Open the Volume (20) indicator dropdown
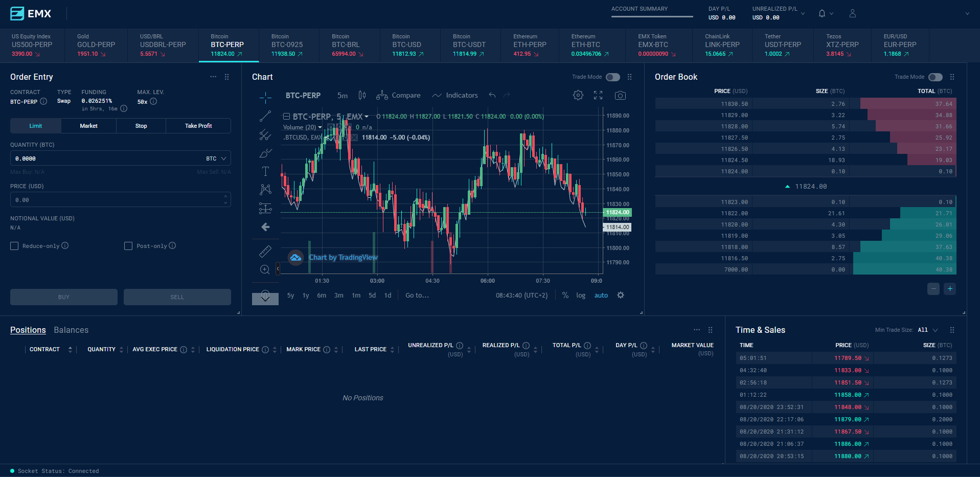 (x=320, y=127)
